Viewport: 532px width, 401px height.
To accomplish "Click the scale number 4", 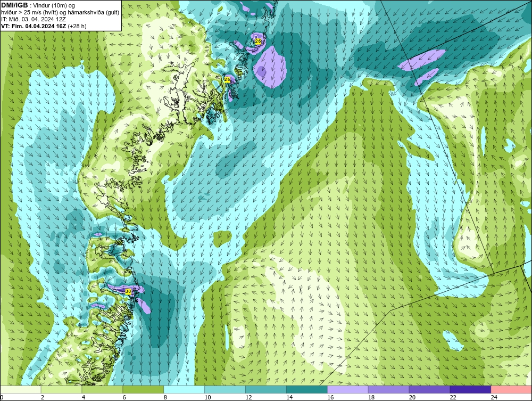I will [84, 397].
